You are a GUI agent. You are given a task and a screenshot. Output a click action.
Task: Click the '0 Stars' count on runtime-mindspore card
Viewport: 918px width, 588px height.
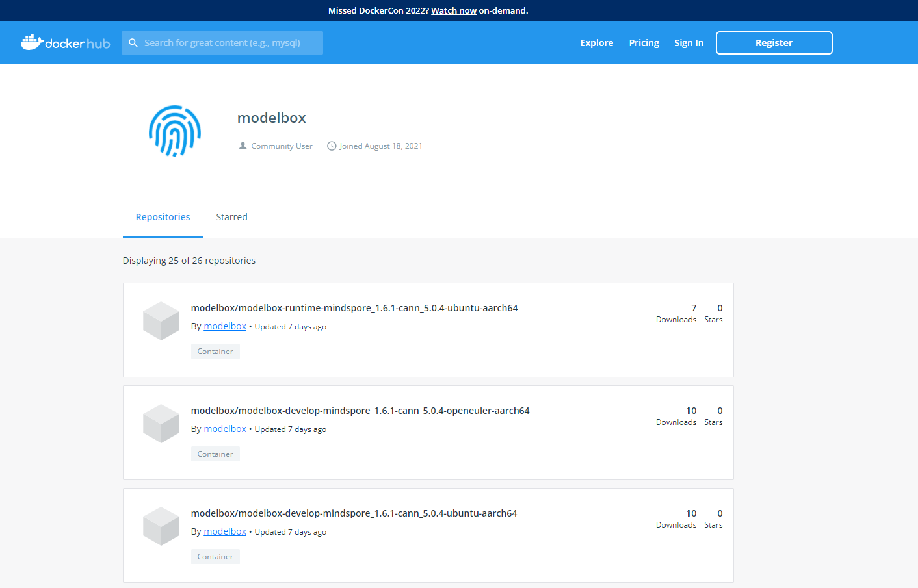714,313
